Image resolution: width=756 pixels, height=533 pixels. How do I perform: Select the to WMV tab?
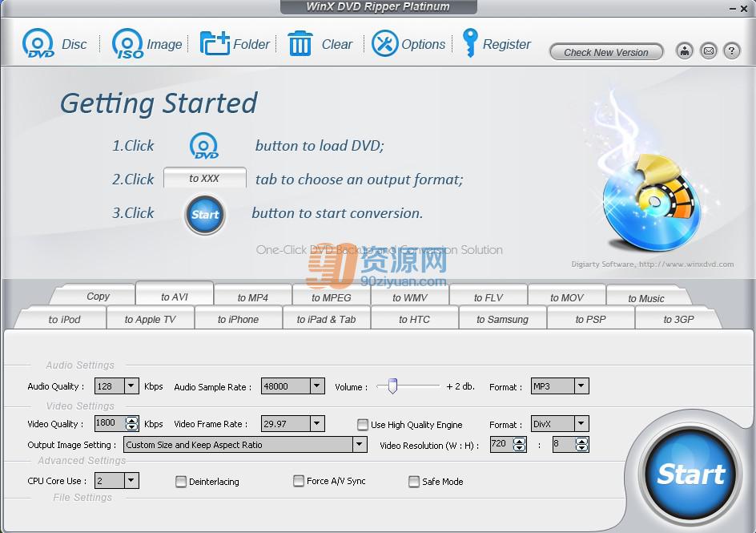(x=410, y=297)
